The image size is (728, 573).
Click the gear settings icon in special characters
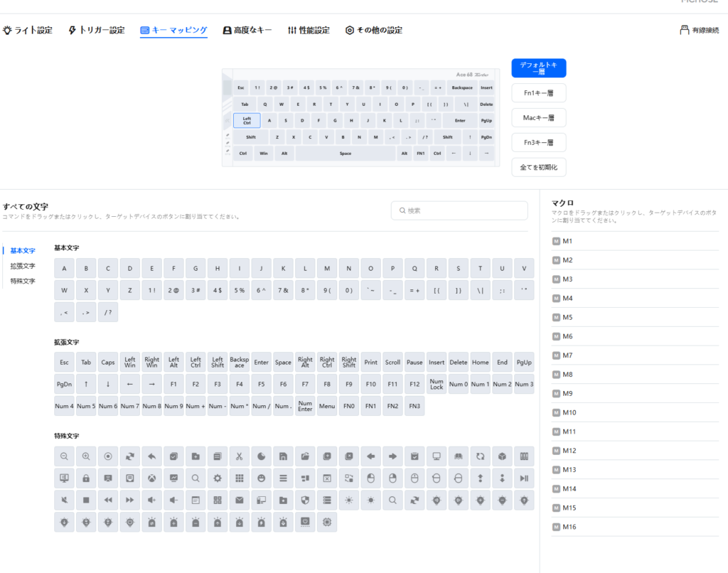click(x=218, y=478)
